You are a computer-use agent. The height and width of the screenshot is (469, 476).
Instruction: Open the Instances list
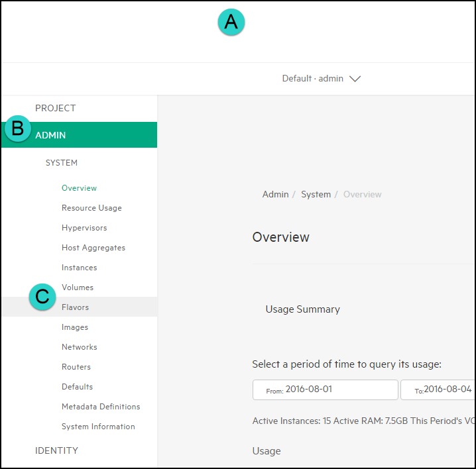(79, 268)
